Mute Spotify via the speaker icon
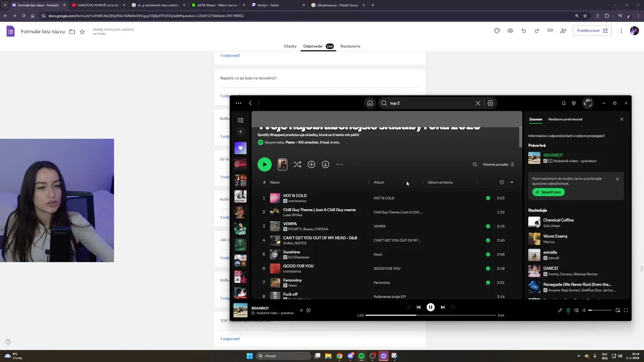Image resolution: width=644 pixels, height=362 pixels. tap(584, 310)
